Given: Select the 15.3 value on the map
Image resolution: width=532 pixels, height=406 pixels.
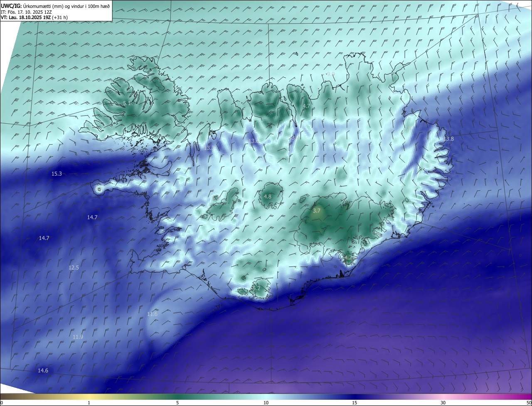Looking at the screenshot, I should pos(57,174).
